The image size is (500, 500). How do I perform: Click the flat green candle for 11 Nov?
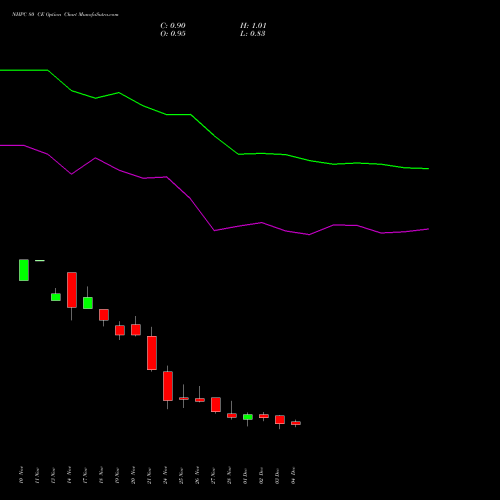point(40,260)
